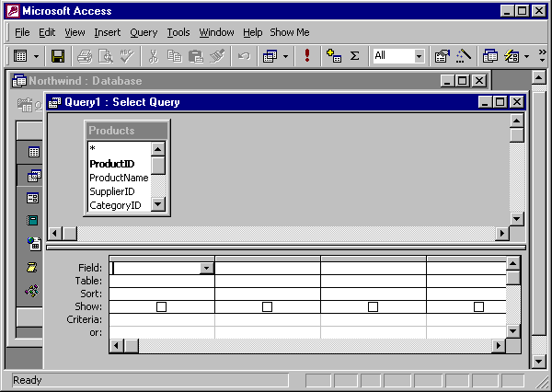Select the asterisk field in Products list
The height and width of the screenshot is (392, 552).
point(93,148)
